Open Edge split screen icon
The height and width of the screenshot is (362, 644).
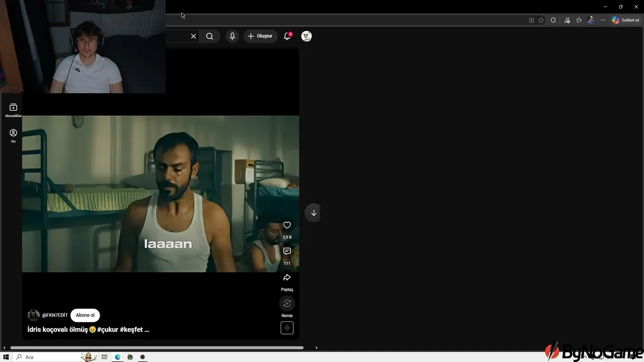pyautogui.click(x=531, y=20)
